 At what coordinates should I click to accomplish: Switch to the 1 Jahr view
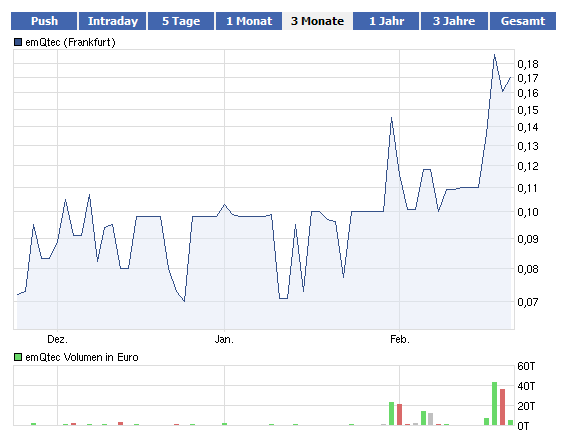pos(386,21)
